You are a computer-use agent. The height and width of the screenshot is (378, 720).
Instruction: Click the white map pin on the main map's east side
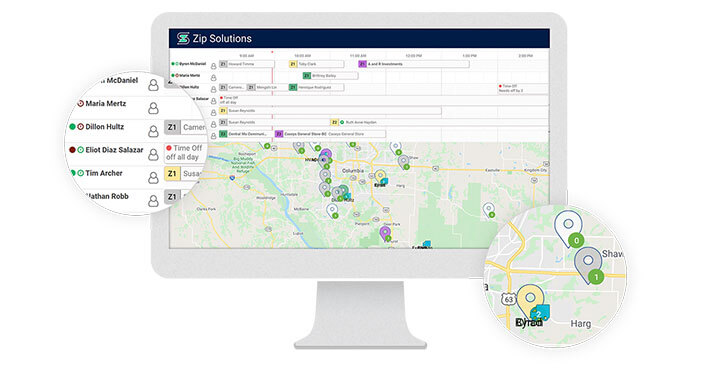[489, 210]
